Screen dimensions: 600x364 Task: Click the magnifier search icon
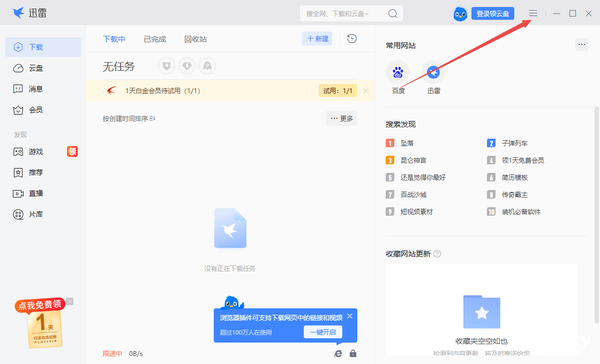click(392, 14)
